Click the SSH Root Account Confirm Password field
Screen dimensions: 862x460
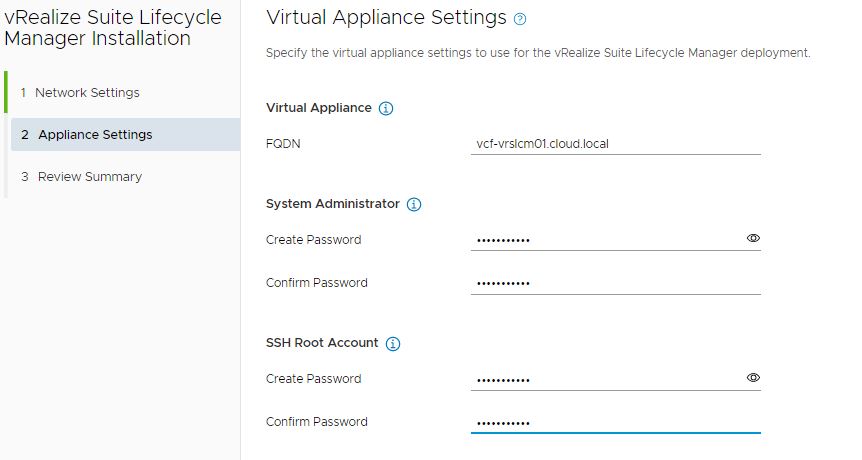[615, 422]
